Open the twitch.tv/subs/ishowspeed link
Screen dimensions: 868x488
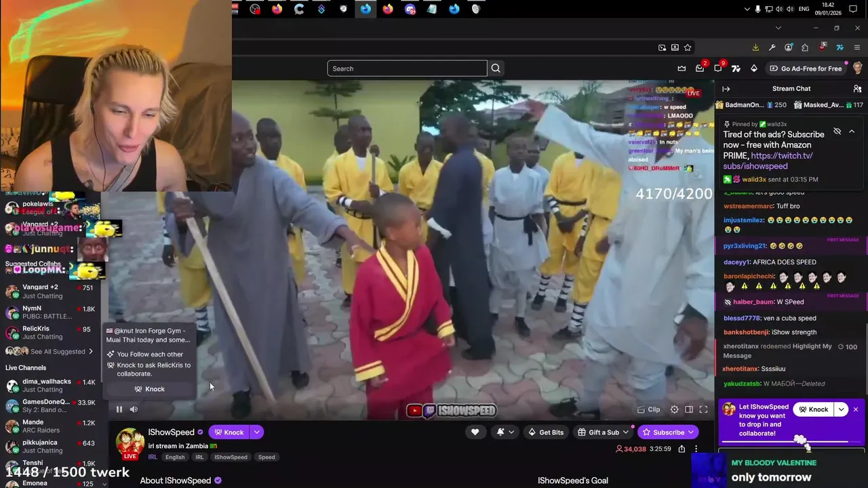(768, 161)
